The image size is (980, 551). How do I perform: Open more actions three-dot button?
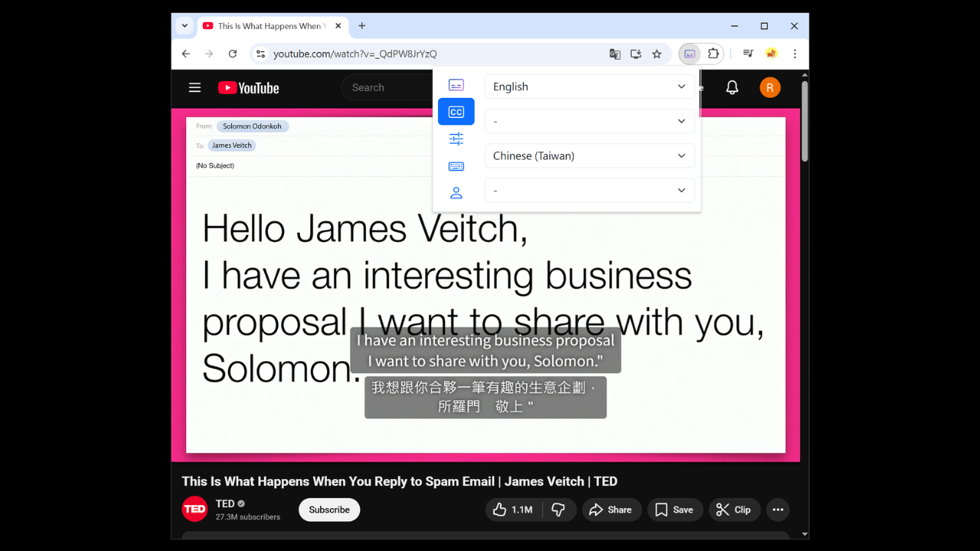pos(778,510)
